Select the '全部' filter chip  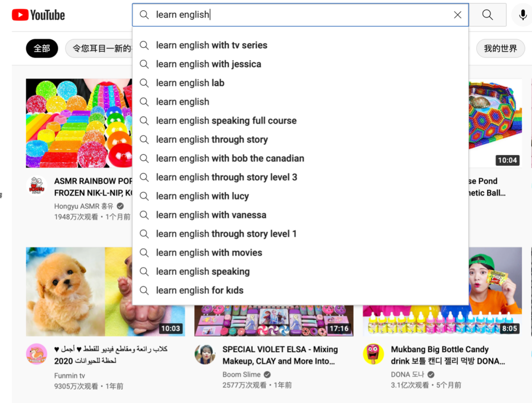pyautogui.click(x=42, y=48)
